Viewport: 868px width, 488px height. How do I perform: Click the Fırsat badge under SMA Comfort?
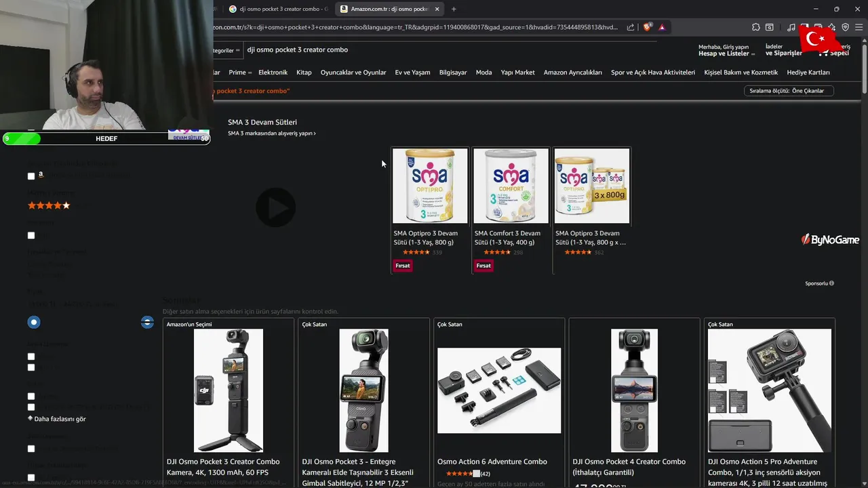tap(484, 266)
